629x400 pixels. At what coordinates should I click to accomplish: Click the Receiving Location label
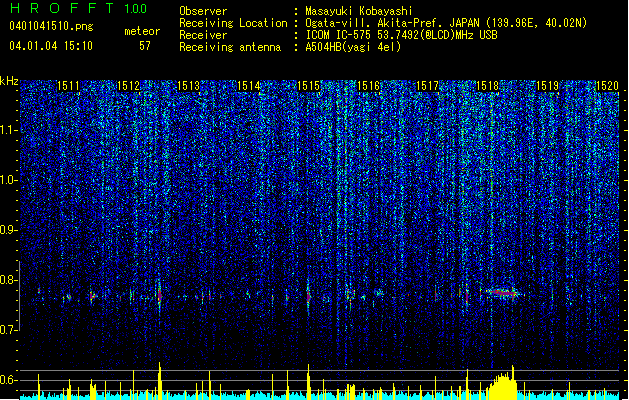click(233, 23)
